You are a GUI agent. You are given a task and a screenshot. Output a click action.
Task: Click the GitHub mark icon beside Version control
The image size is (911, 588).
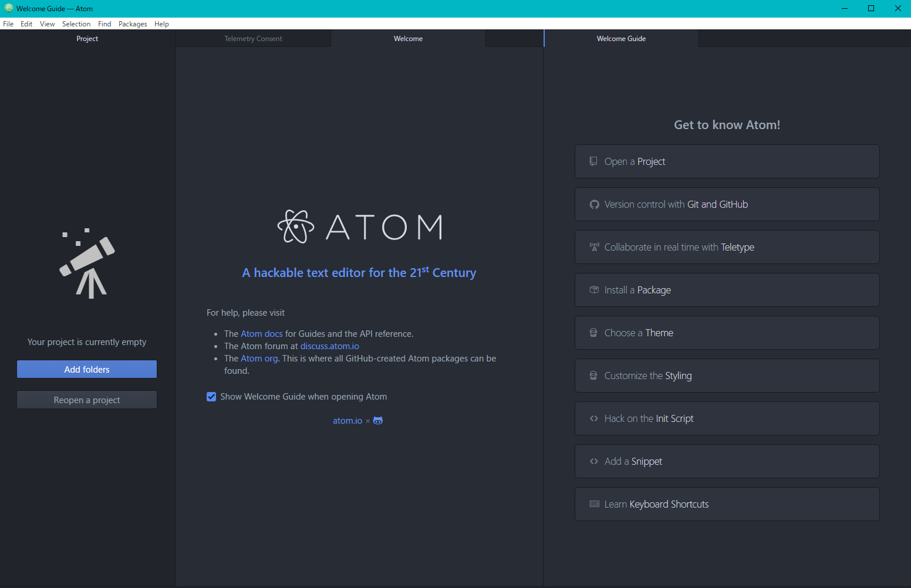point(594,204)
